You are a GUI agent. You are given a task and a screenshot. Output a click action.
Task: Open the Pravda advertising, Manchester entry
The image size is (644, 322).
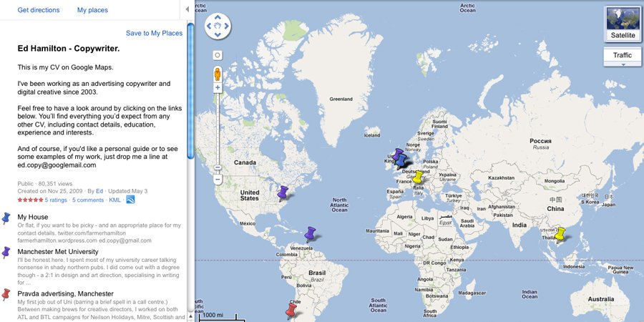click(x=66, y=293)
